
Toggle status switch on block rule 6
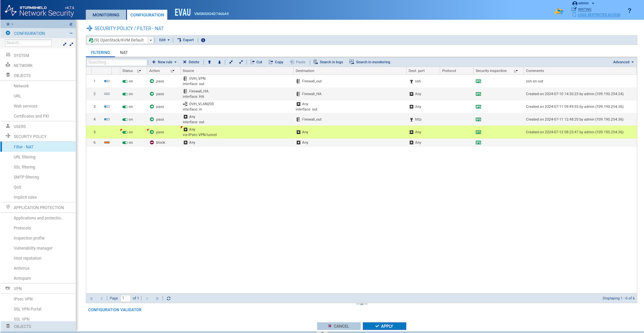tap(125, 143)
